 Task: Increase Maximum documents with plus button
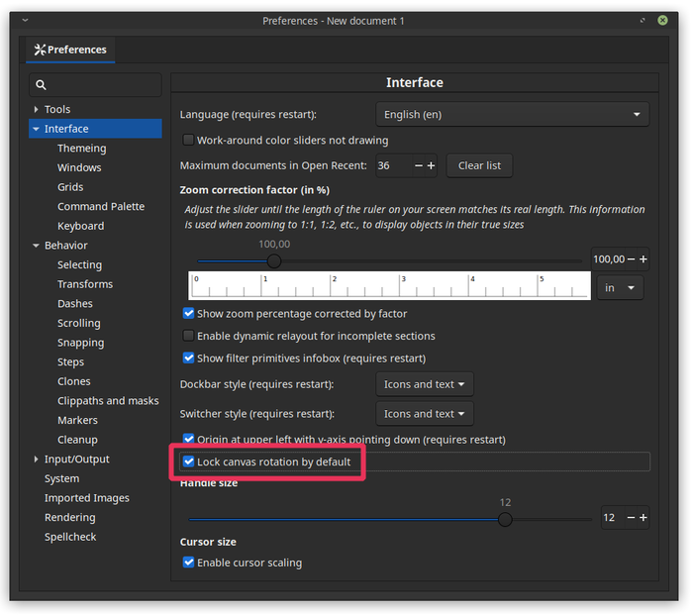(431, 166)
